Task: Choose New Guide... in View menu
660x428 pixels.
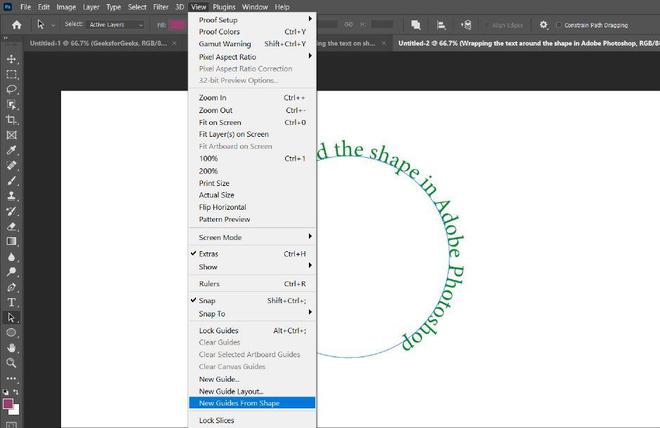Action: pyautogui.click(x=252, y=379)
